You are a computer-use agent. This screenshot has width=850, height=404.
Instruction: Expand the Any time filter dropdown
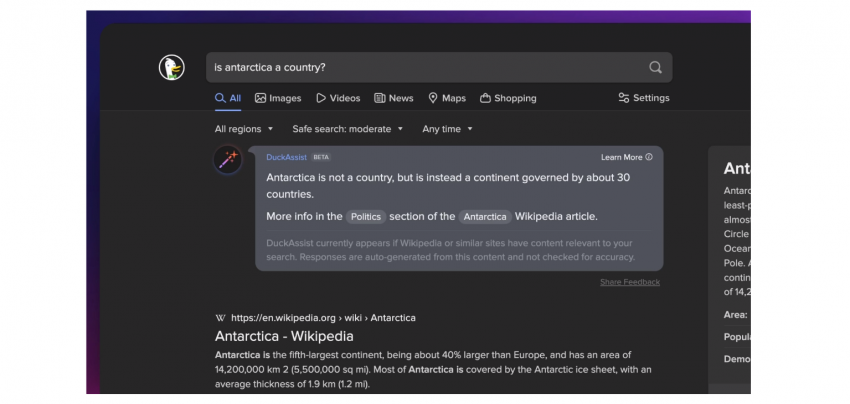pyautogui.click(x=447, y=129)
